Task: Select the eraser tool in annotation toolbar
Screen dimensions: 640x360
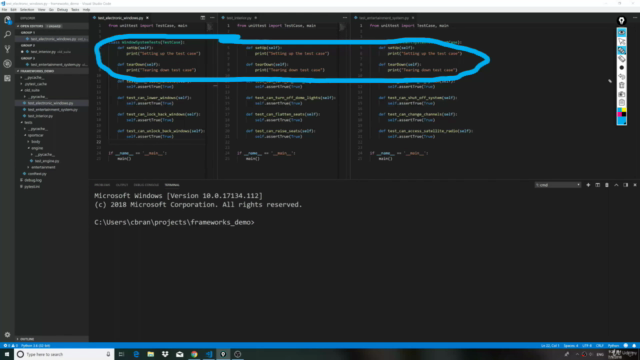Action: (621, 59)
